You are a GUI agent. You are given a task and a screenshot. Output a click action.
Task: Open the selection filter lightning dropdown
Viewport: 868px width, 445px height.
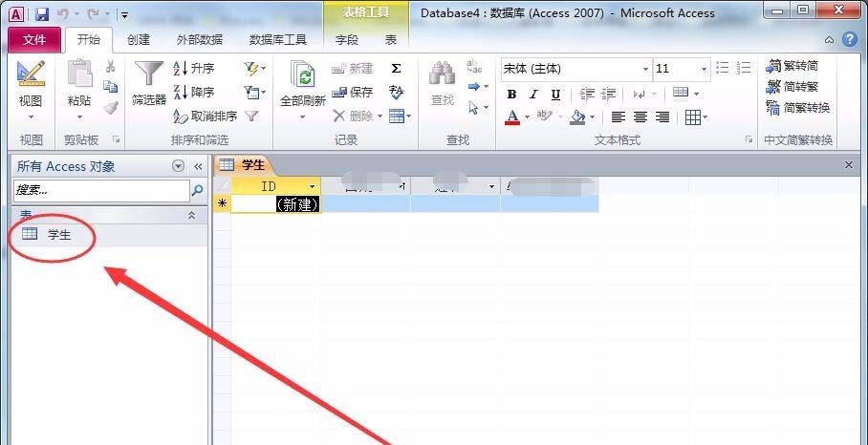[254, 69]
